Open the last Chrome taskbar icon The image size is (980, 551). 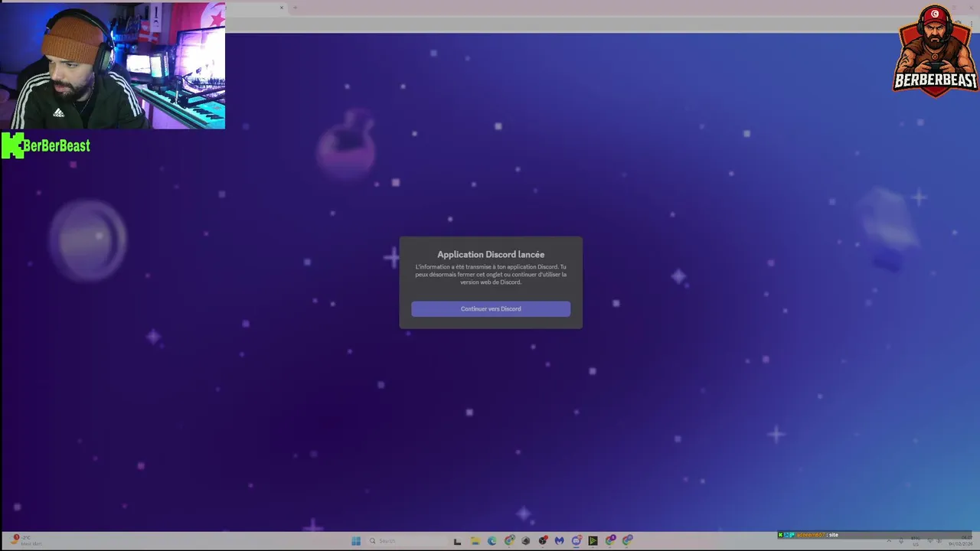pyautogui.click(x=627, y=541)
